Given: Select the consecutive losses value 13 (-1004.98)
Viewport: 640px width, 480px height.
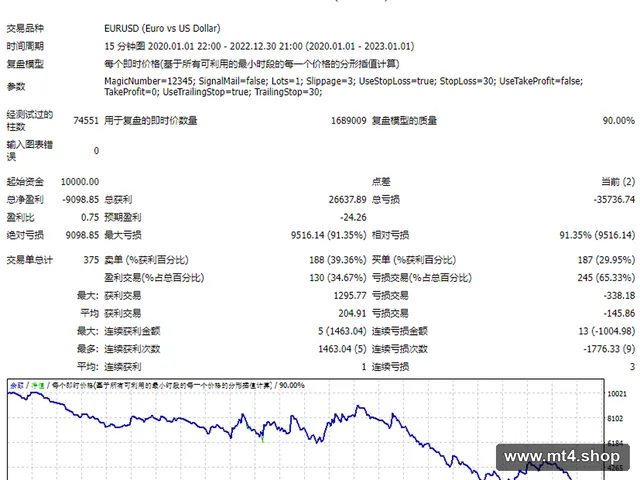Looking at the screenshot, I should [607, 331].
